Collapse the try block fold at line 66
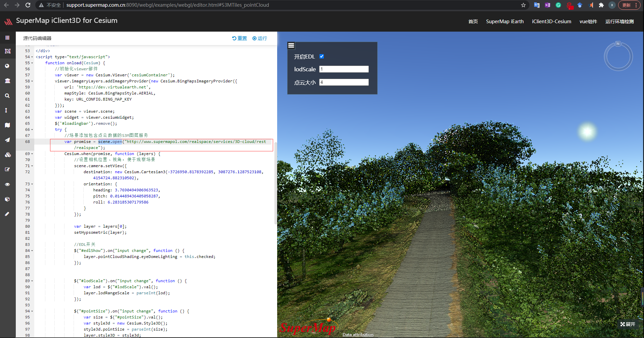Image resolution: width=644 pixels, height=338 pixels. click(x=32, y=130)
